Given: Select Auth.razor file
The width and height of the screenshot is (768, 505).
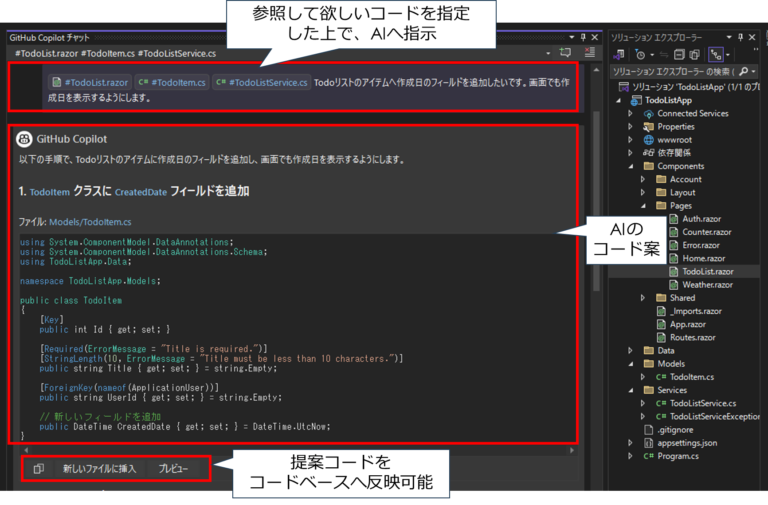Looking at the screenshot, I should coord(701,219).
